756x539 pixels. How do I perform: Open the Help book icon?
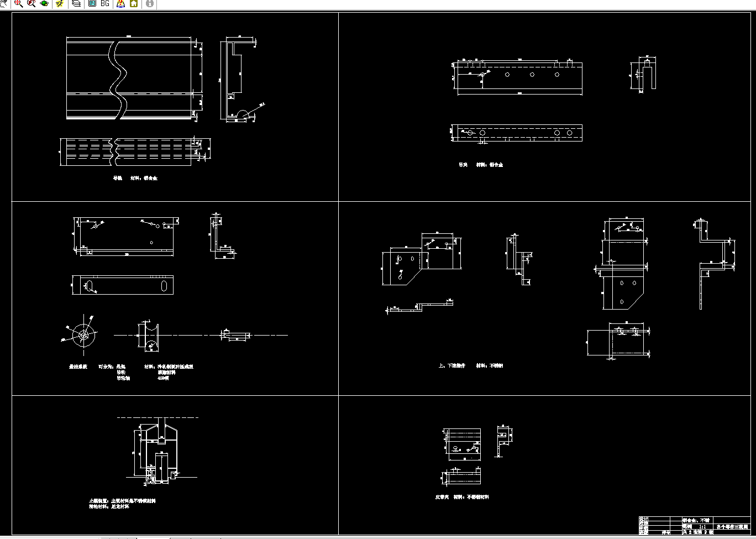click(x=120, y=3)
